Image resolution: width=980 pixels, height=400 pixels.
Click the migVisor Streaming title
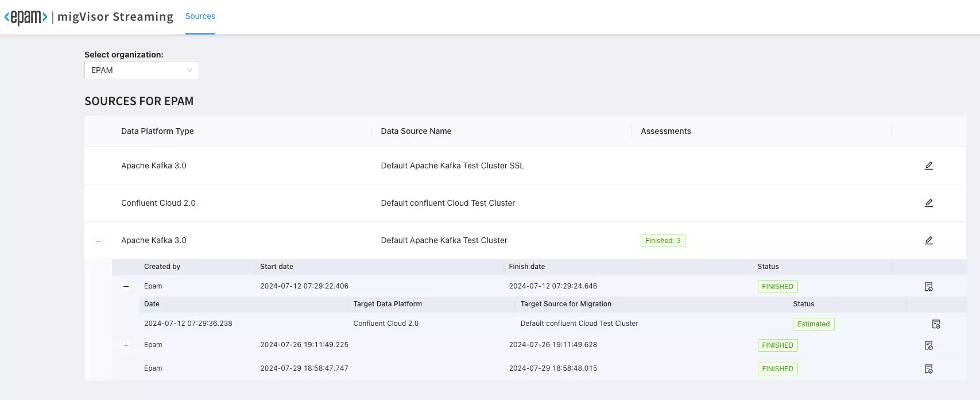coord(115,17)
